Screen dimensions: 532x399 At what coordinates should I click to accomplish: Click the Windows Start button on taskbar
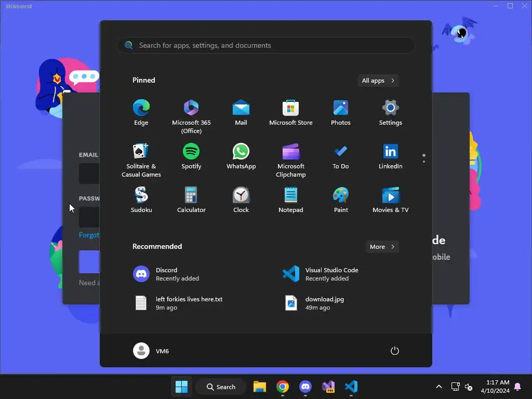[181, 387]
